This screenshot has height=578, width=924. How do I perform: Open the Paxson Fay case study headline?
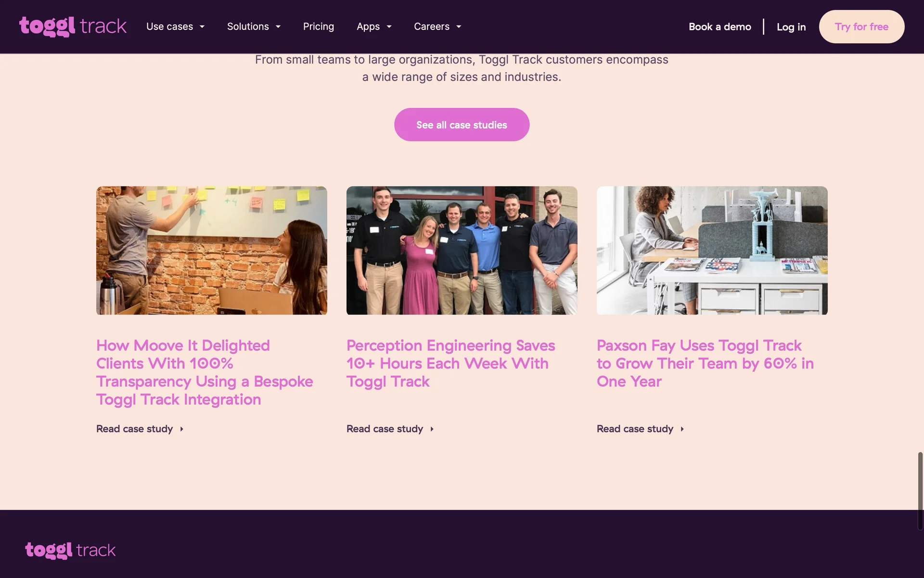point(705,364)
